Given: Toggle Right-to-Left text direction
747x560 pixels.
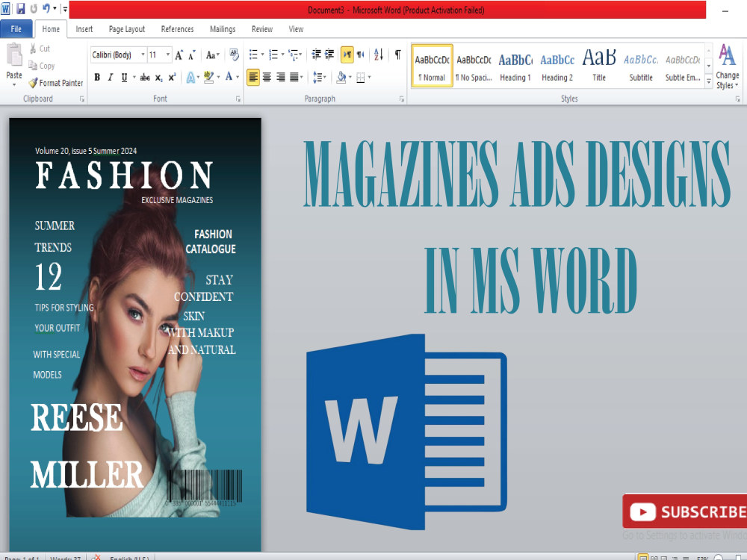Looking at the screenshot, I should [361, 55].
